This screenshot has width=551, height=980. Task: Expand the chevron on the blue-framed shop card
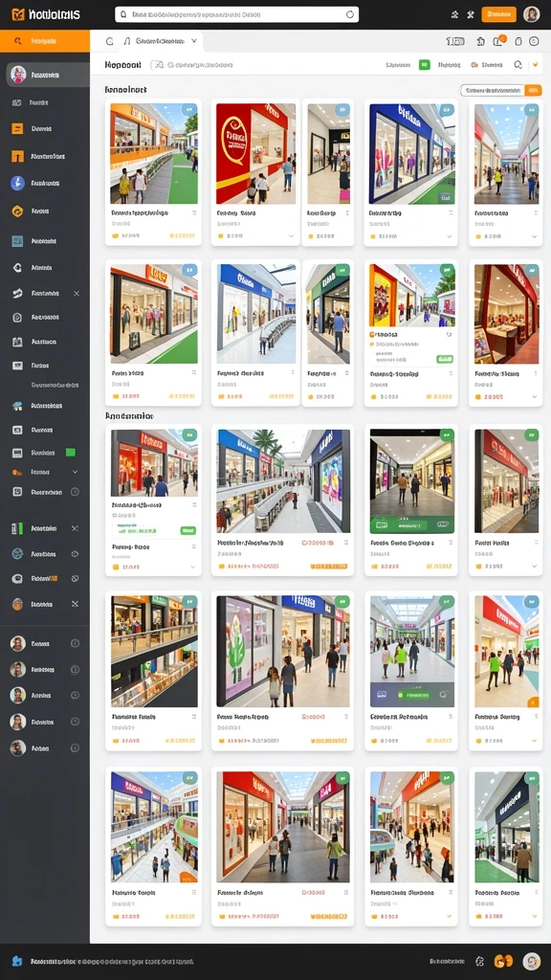pos(449,236)
